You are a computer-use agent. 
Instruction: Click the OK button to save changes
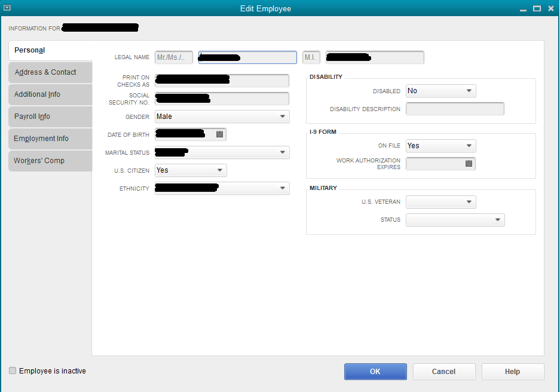(375, 371)
